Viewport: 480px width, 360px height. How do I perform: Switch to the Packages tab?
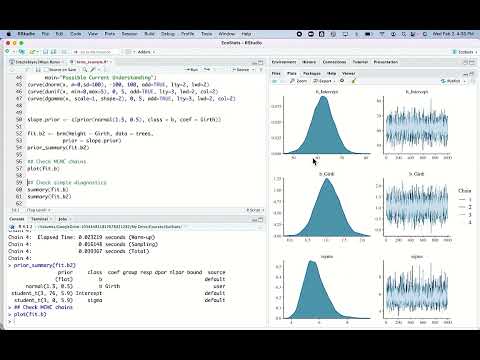point(312,73)
